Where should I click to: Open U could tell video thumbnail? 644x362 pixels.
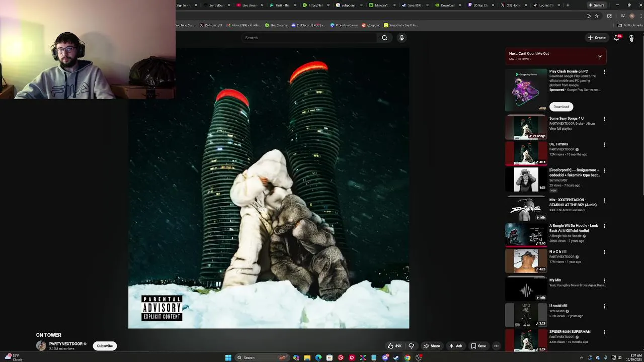click(526, 315)
